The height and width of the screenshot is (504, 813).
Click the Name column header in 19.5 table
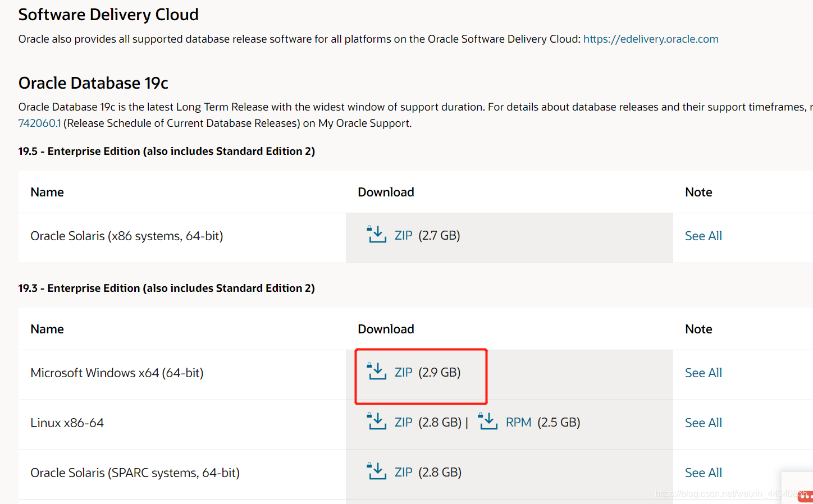pyautogui.click(x=47, y=192)
